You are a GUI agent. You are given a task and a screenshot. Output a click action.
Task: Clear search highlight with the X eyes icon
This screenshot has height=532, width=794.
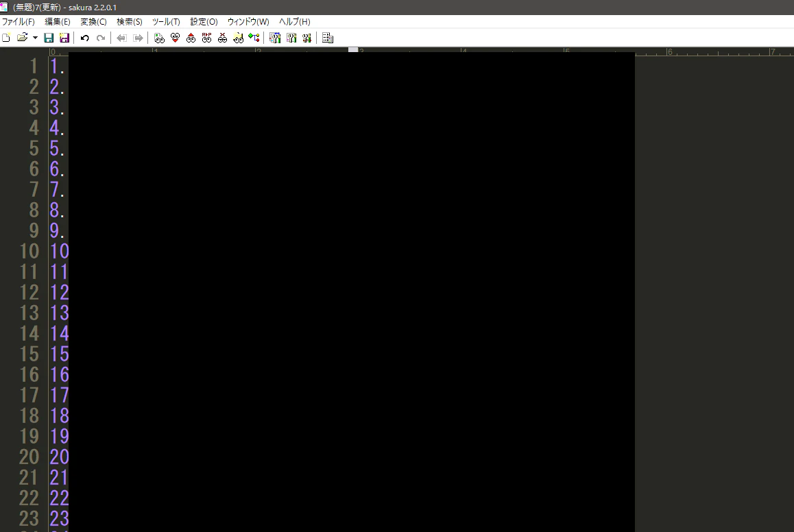point(222,38)
